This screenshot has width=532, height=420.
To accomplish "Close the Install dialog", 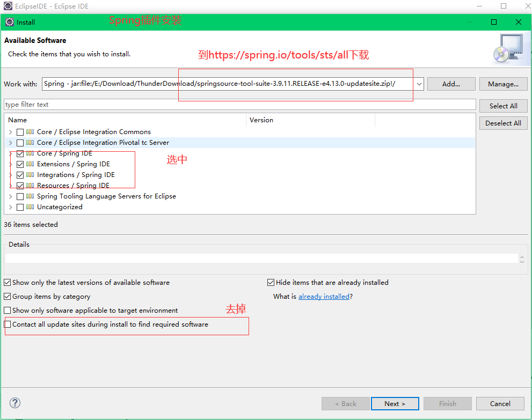I will click(519, 22).
